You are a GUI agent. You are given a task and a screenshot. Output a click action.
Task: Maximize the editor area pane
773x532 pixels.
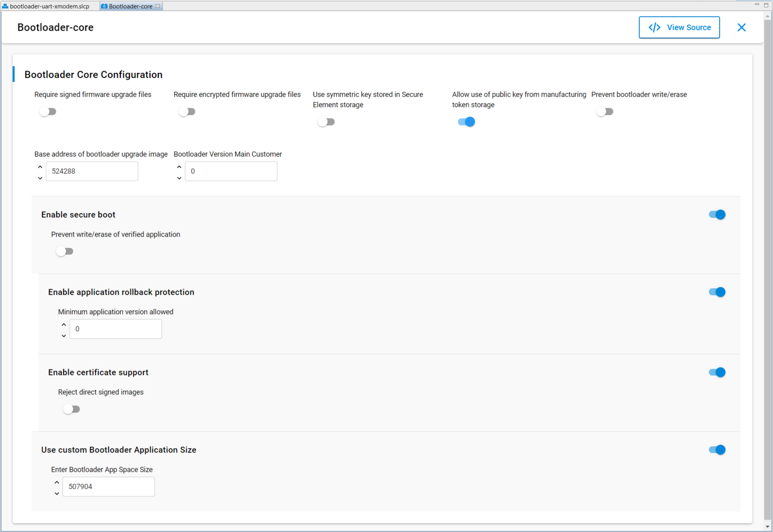pos(766,5)
